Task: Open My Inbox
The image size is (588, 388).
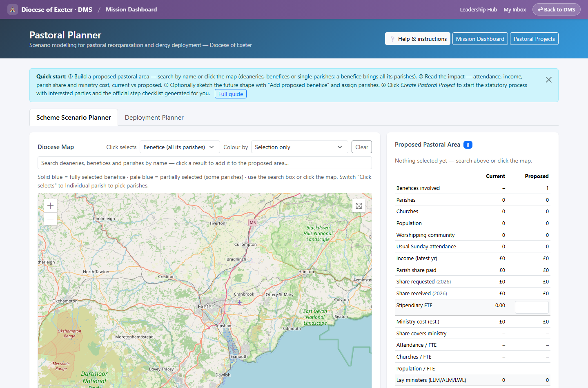Action: click(514, 9)
